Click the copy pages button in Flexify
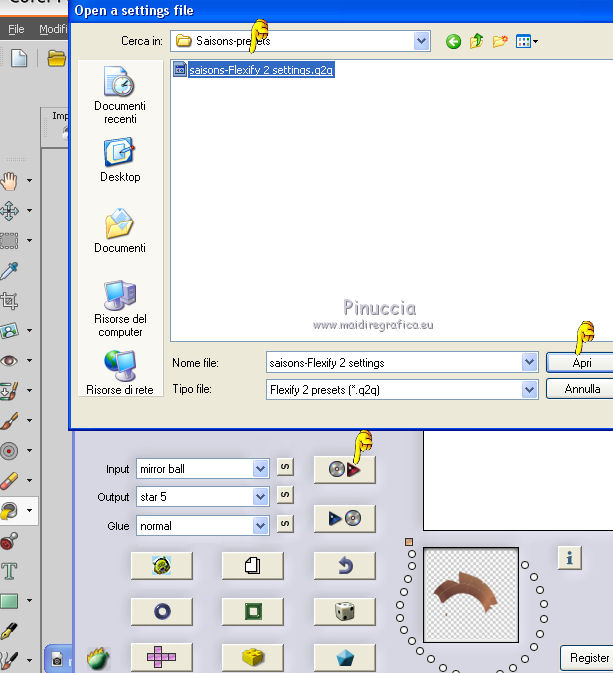613x673 pixels. pos(252,566)
